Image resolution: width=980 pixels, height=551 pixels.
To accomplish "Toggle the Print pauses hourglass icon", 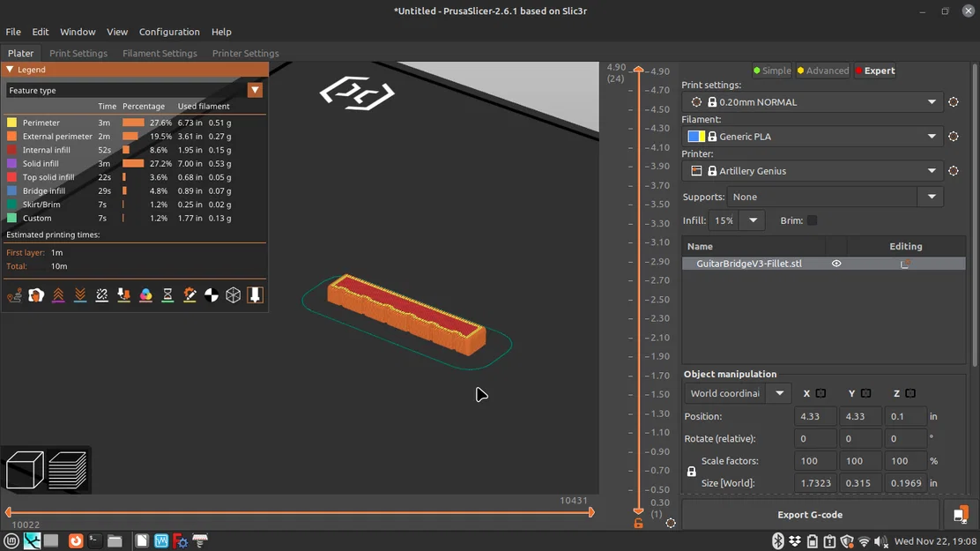I will point(167,295).
